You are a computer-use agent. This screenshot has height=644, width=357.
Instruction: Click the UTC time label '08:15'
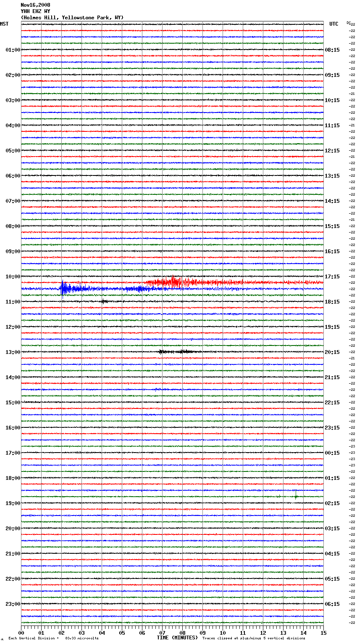(x=332, y=50)
